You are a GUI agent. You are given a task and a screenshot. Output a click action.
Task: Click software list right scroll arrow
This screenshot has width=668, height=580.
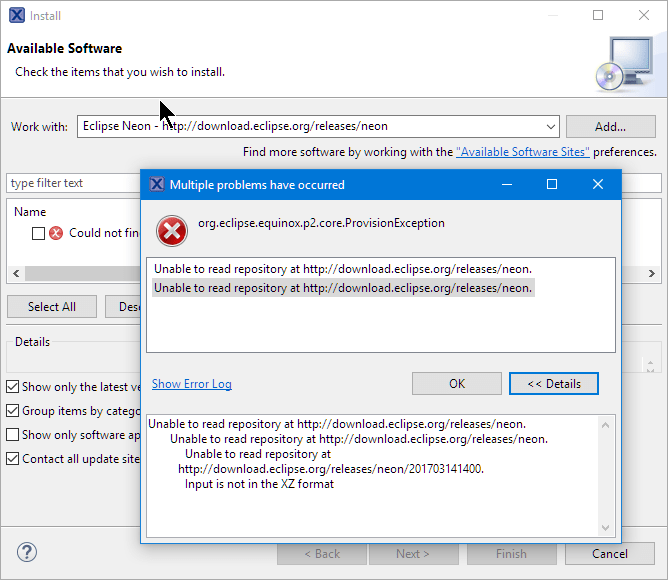[x=651, y=273]
